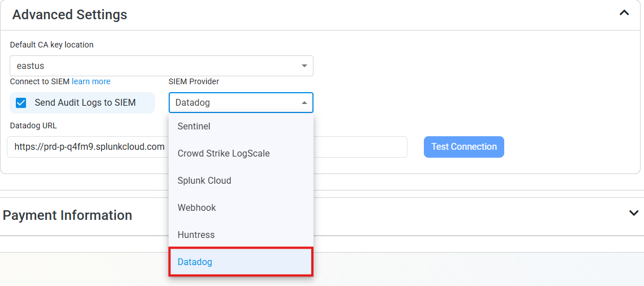
Task: Open the Default CA key location dropdown
Action: click(161, 66)
